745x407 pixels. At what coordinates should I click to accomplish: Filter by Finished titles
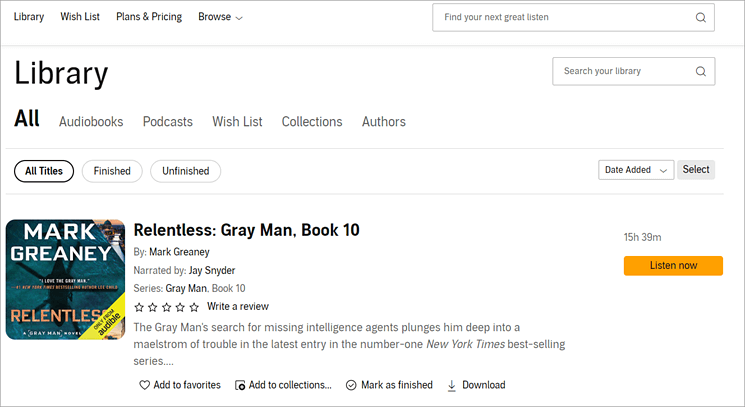click(x=112, y=171)
